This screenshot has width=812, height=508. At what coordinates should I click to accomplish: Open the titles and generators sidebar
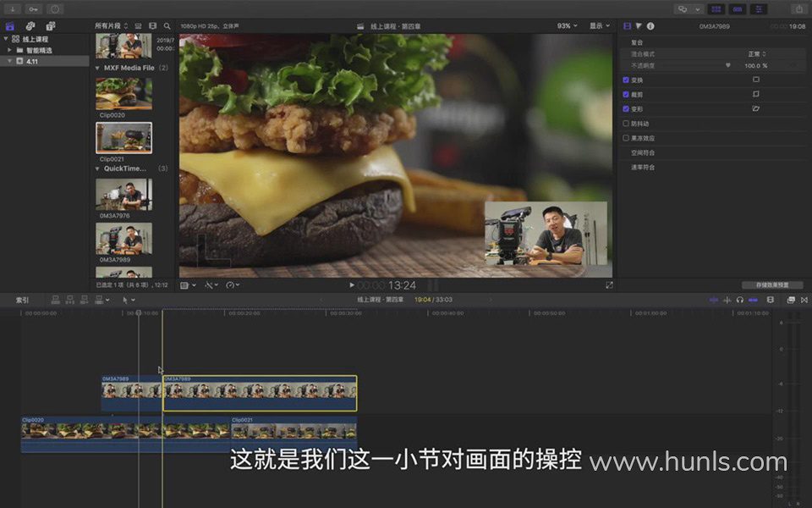pyautogui.click(x=50, y=26)
